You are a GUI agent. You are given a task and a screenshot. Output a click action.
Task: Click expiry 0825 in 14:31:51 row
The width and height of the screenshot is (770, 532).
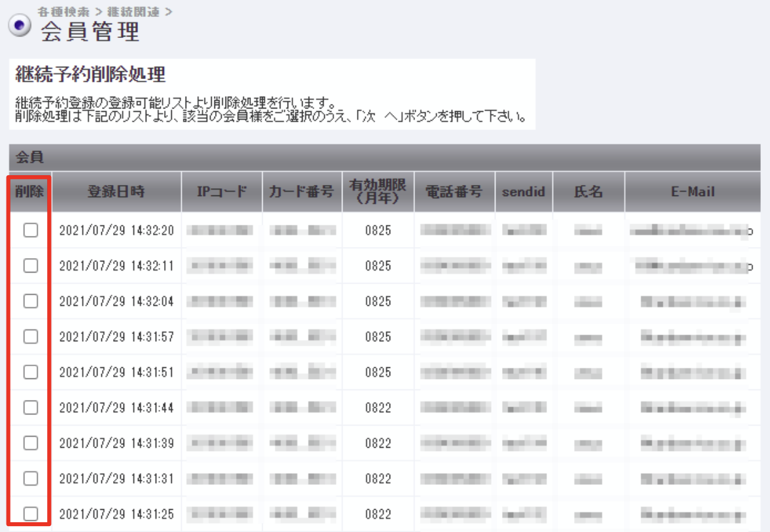pyautogui.click(x=378, y=373)
